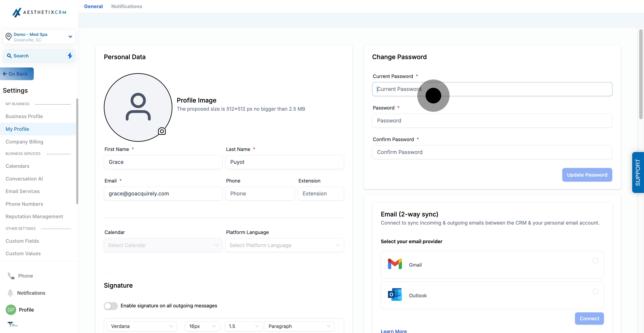Click the location pin icon
Screen dimensions: 644x333
pyautogui.click(x=9, y=37)
